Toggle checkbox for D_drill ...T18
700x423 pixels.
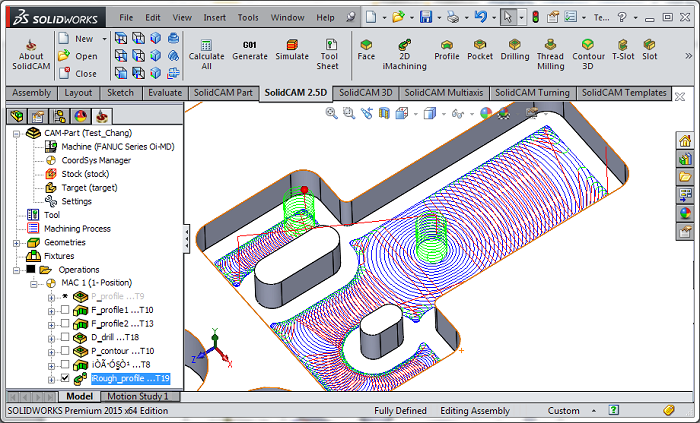(65, 337)
